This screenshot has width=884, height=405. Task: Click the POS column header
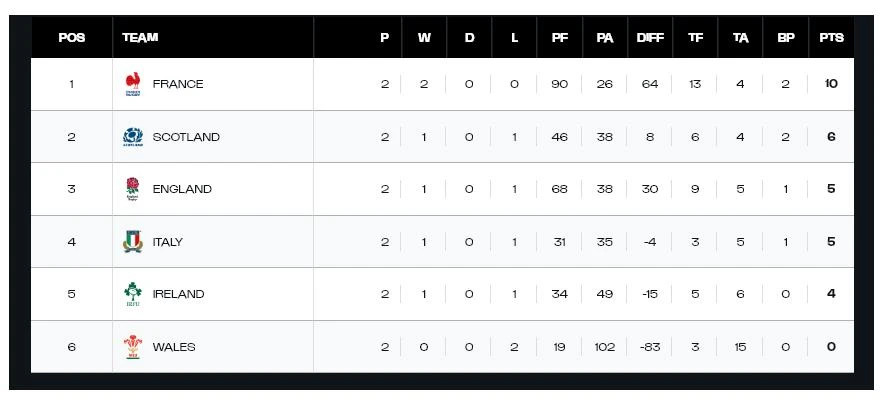[71, 38]
